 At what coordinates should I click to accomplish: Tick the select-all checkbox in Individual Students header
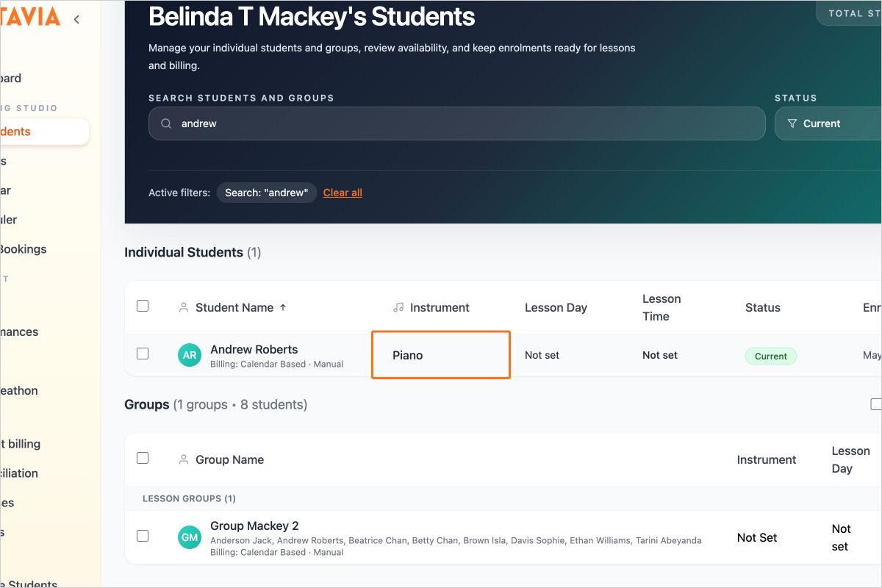(143, 306)
